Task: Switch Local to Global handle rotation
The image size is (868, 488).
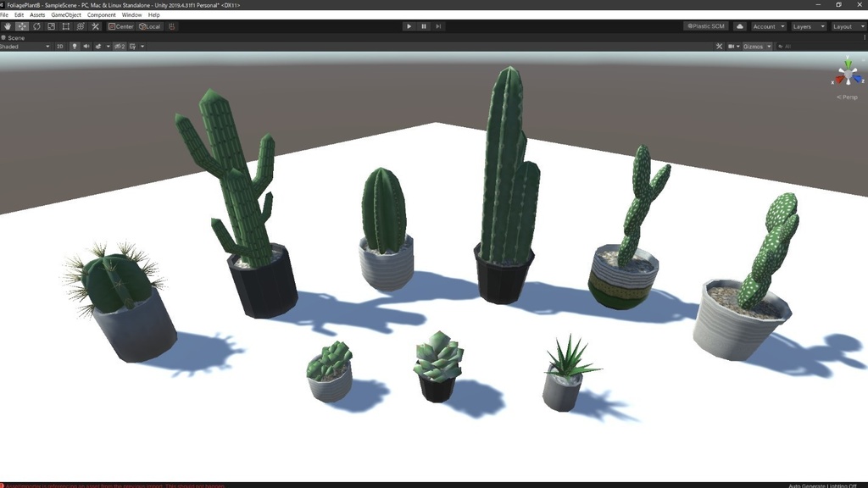Action: [x=150, y=26]
